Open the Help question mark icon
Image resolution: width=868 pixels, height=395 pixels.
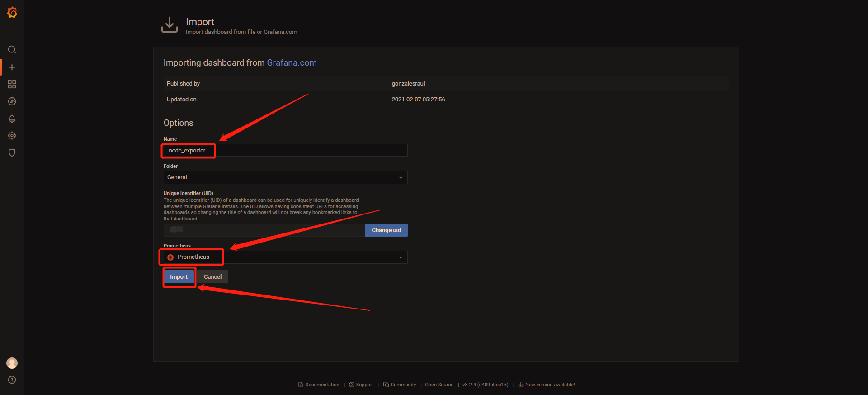tap(12, 380)
